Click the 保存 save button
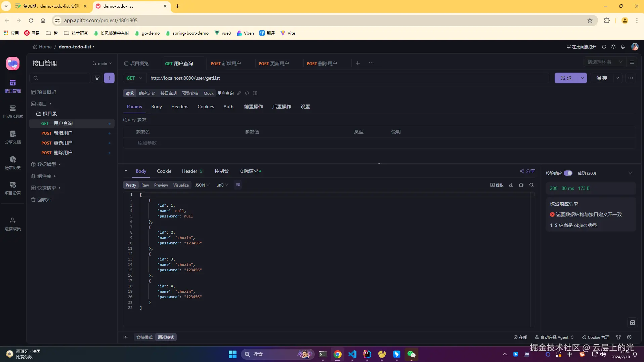 coord(602,78)
